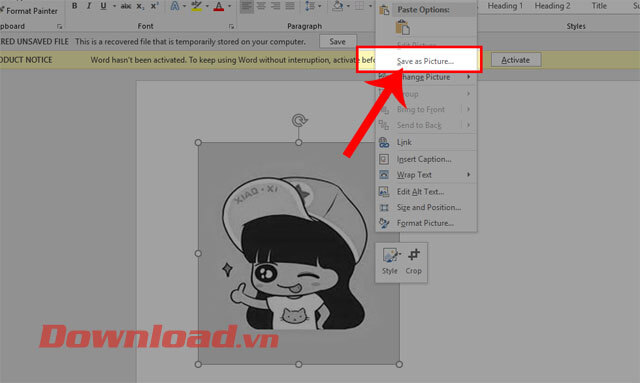The image size is (640, 383).
Task: Choose Format Picture menu entry
Action: click(x=426, y=223)
